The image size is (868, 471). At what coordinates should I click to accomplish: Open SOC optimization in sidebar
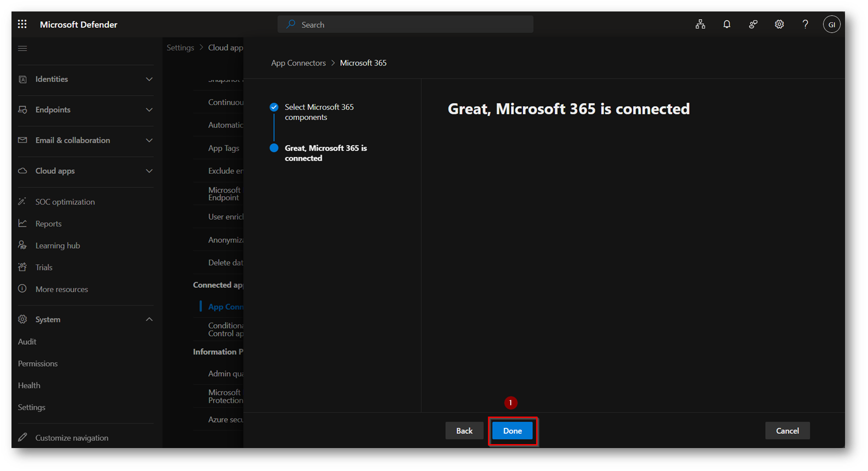[x=65, y=202]
